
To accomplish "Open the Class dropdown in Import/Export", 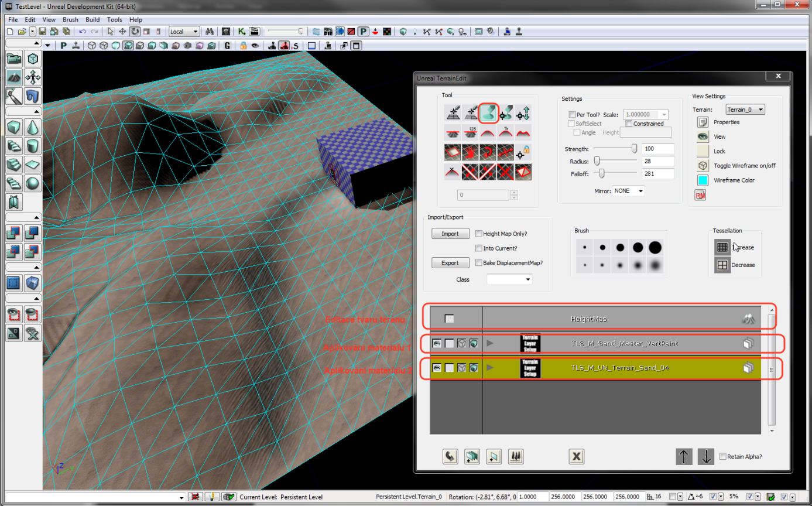I will (509, 279).
